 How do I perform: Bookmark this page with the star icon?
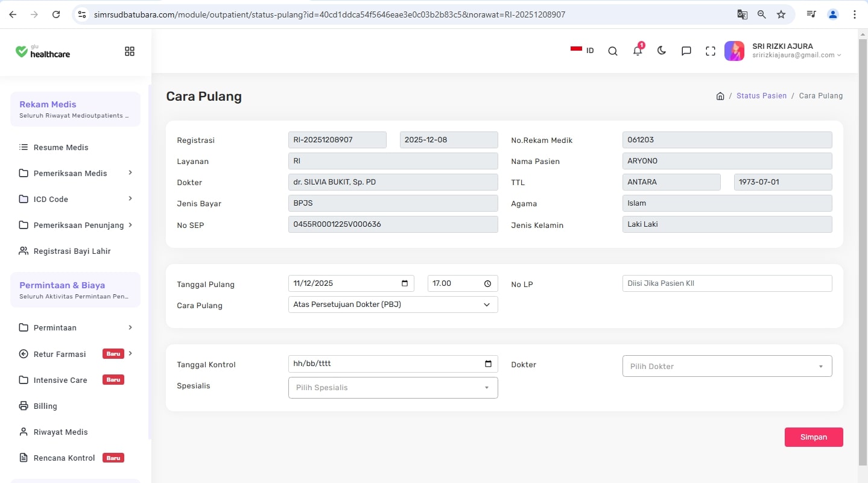pyautogui.click(x=781, y=14)
